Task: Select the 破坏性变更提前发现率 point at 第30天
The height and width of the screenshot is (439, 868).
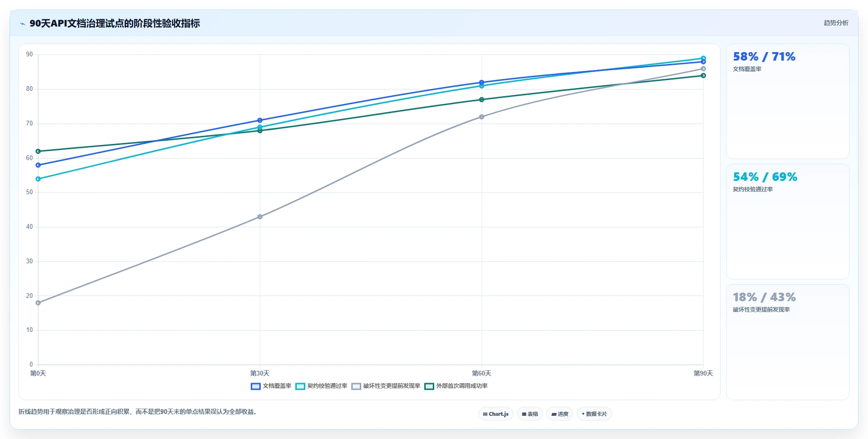Action: click(x=260, y=217)
